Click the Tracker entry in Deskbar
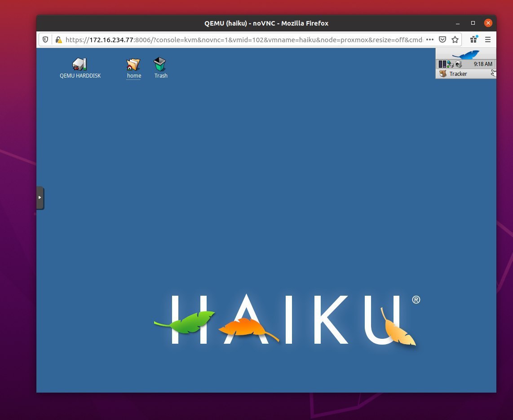Image resolution: width=513 pixels, height=420 pixels. coord(465,74)
